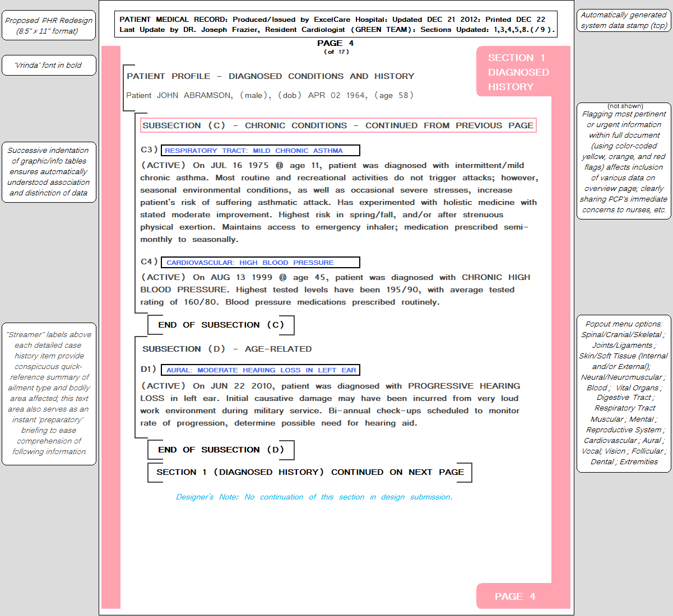Click the Designer's Note blue text
Screen dimensions: 673x616
click(x=314, y=497)
